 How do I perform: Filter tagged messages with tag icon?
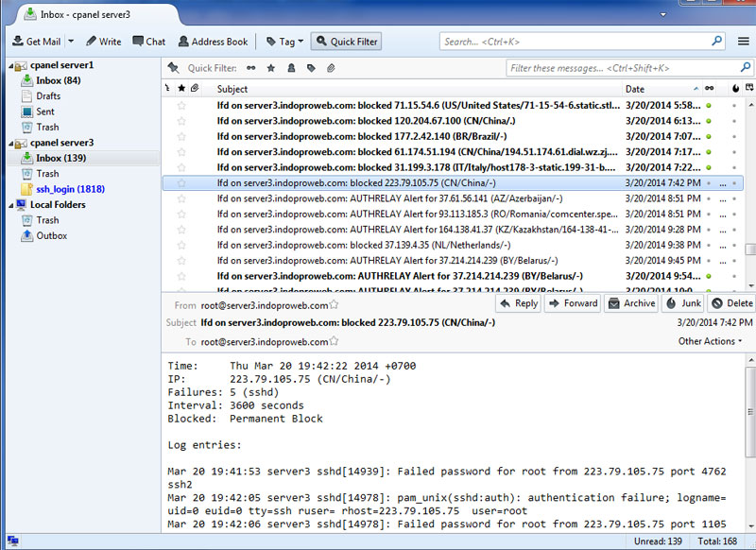(x=311, y=68)
